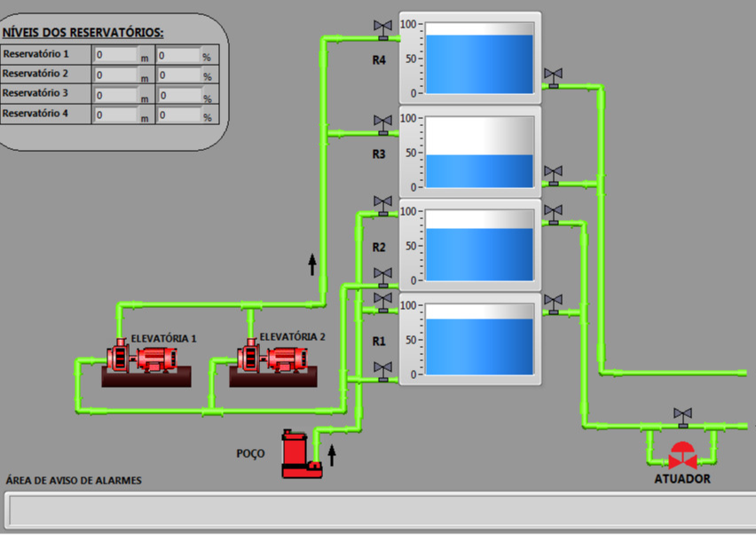The image size is (756, 535).
Task: Click Reservatório 2 meters value field
Action: (115, 75)
